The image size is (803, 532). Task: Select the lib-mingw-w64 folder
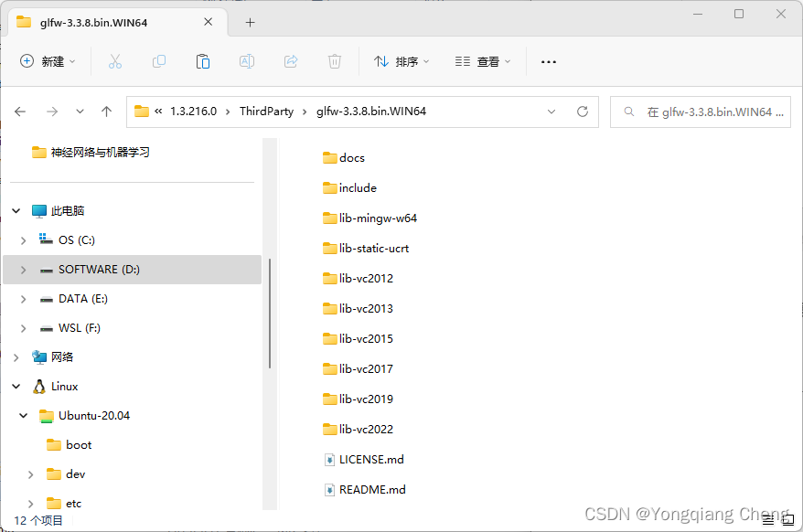369,218
